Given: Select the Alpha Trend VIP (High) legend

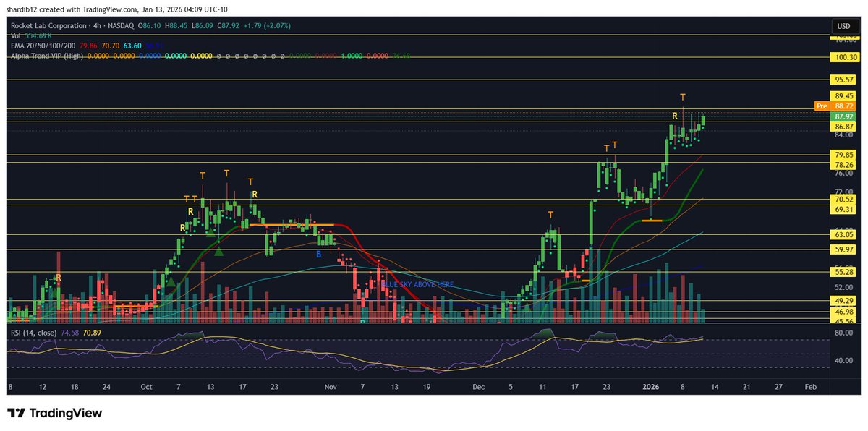Looking at the screenshot, I should click(46, 54).
